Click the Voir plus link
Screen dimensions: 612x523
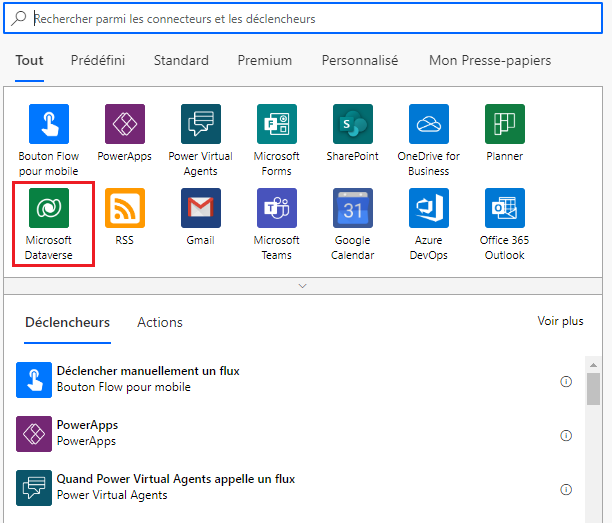pyautogui.click(x=560, y=321)
